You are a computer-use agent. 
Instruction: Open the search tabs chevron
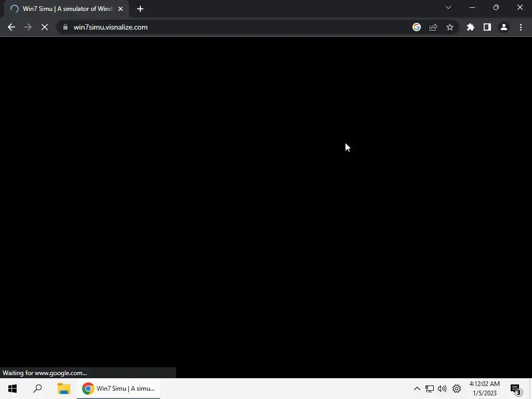tap(448, 7)
